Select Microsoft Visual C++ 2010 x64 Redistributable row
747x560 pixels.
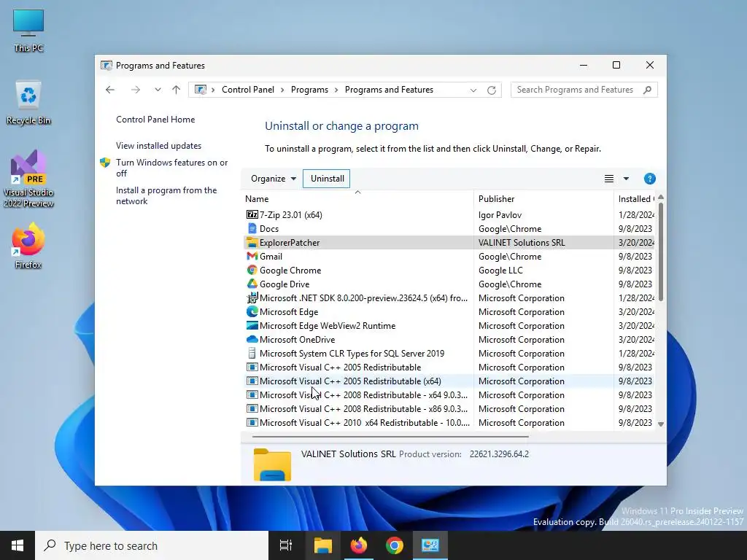(449, 422)
